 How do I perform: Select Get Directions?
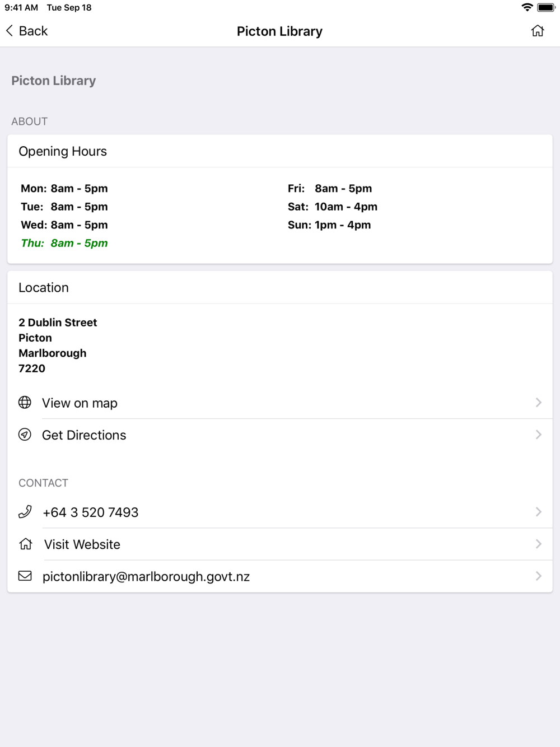pos(280,435)
